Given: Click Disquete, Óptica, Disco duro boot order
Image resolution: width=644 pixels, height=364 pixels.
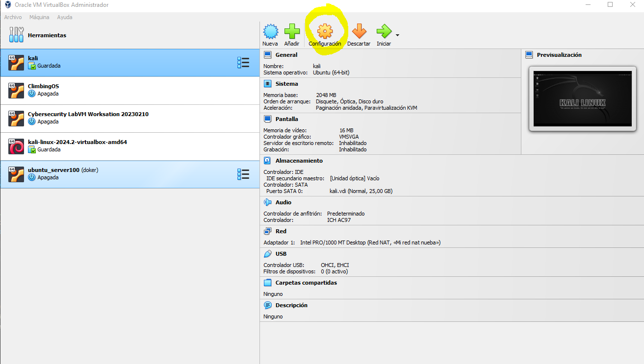Looking at the screenshot, I should point(350,101).
